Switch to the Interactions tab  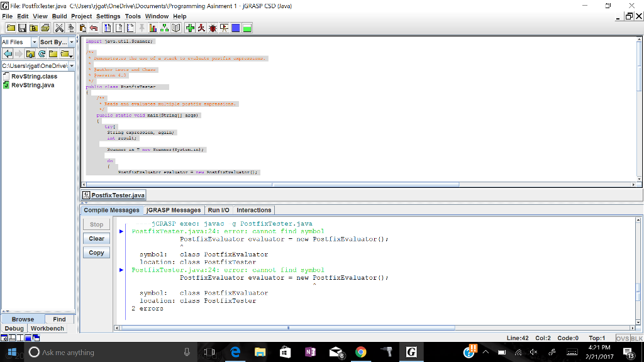point(254,210)
